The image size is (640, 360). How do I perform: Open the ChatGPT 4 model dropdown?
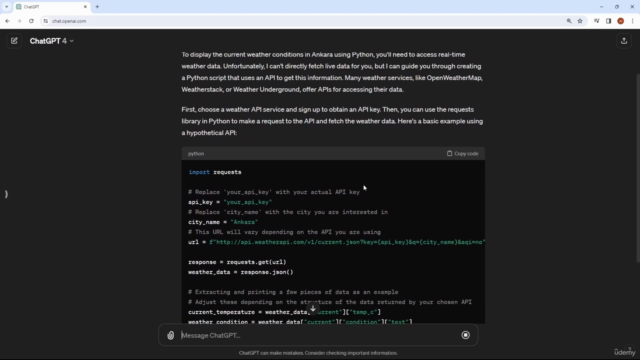(x=51, y=41)
